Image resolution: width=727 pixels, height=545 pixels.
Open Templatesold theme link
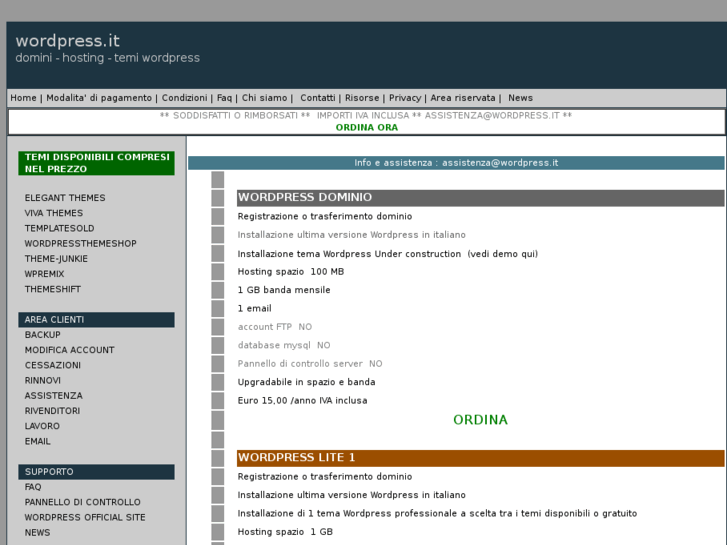[x=59, y=228]
